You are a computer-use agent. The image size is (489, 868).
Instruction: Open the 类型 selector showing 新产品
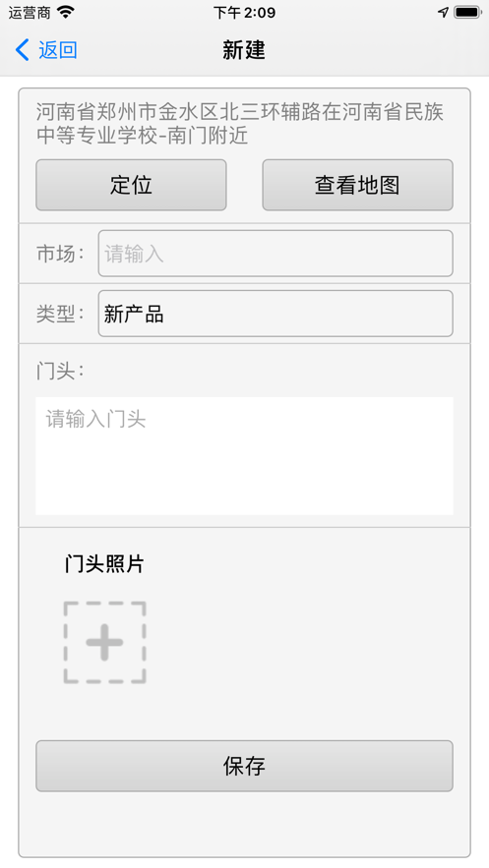pyautogui.click(x=275, y=314)
